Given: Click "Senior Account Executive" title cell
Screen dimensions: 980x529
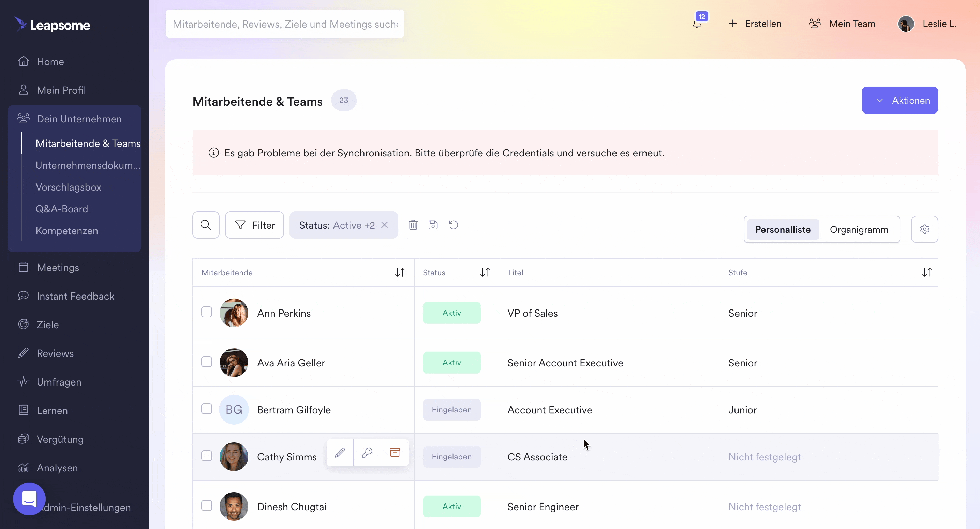Looking at the screenshot, I should pyautogui.click(x=565, y=363).
